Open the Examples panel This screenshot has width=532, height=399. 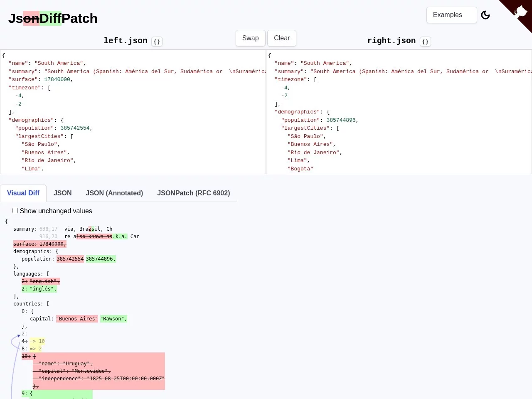pos(451,15)
